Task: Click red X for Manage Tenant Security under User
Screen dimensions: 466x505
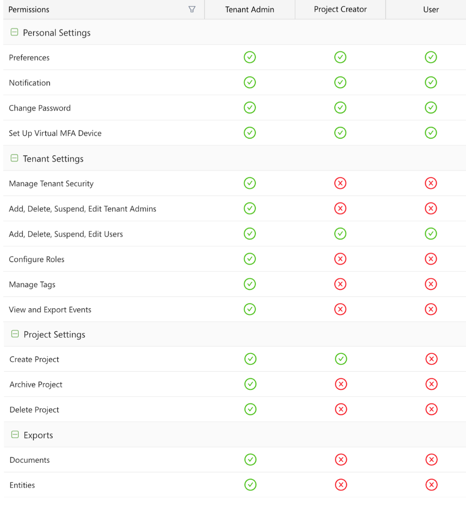Action: pos(431,183)
